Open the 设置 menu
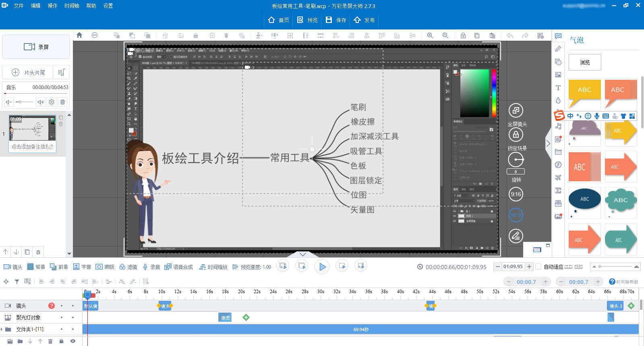Image resolution: width=644 pixels, height=346 pixels. pos(108,6)
